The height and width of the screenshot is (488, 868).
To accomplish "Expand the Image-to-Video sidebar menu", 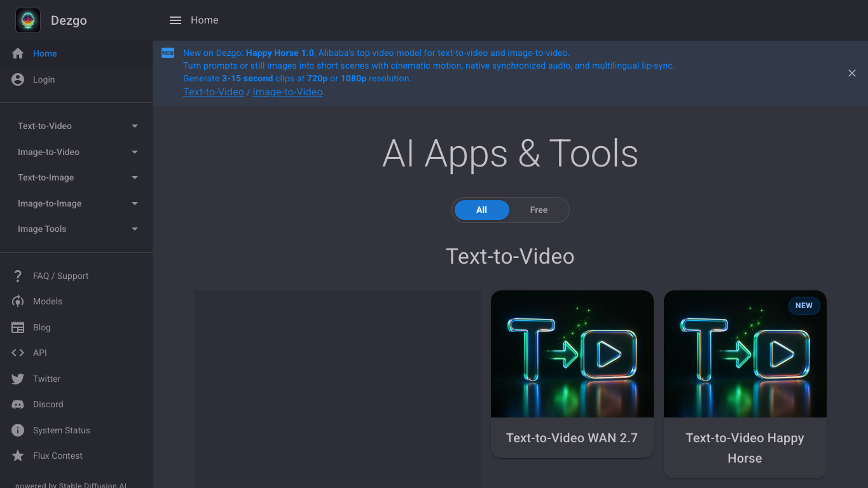I will pos(76,152).
